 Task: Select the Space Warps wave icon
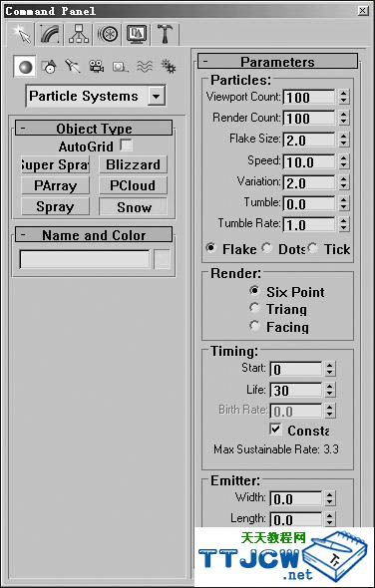(x=145, y=67)
